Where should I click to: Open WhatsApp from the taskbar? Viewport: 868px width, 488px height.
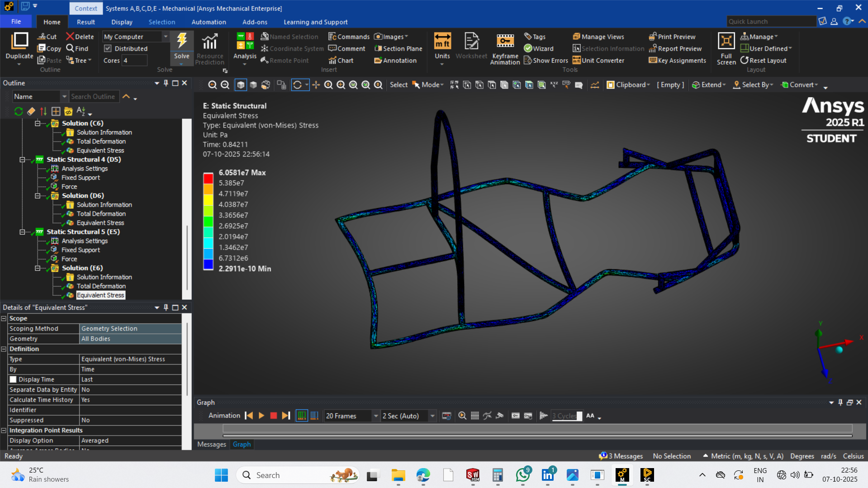pyautogui.click(x=523, y=475)
